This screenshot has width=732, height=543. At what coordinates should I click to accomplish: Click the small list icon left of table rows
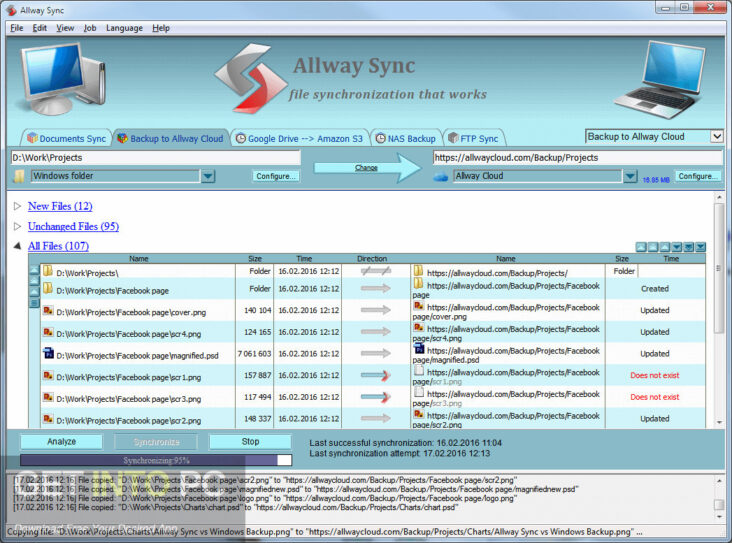(34, 303)
